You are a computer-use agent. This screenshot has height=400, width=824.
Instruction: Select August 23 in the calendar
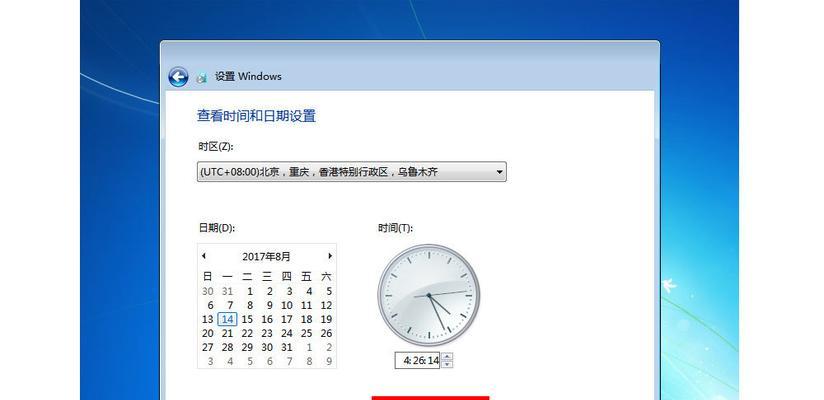(267, 333)
